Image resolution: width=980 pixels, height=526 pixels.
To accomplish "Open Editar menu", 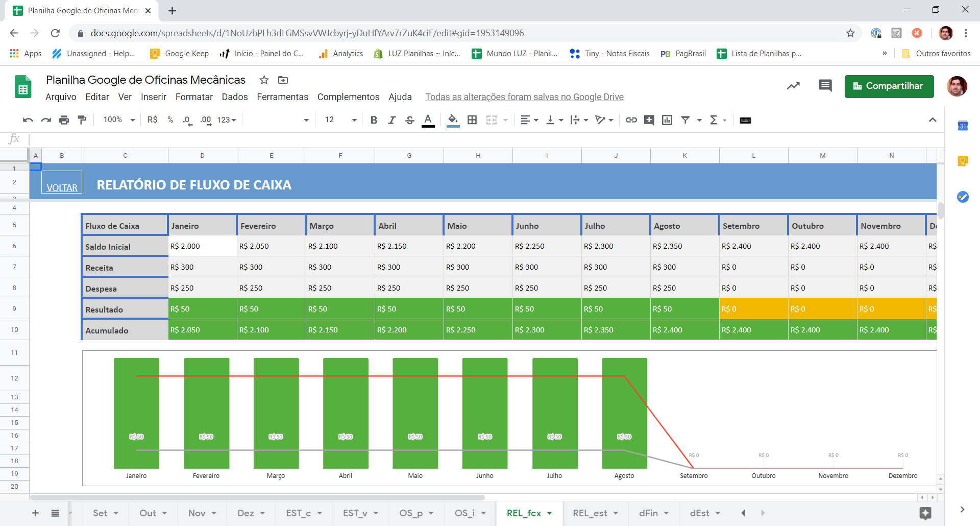I will 97,97.
